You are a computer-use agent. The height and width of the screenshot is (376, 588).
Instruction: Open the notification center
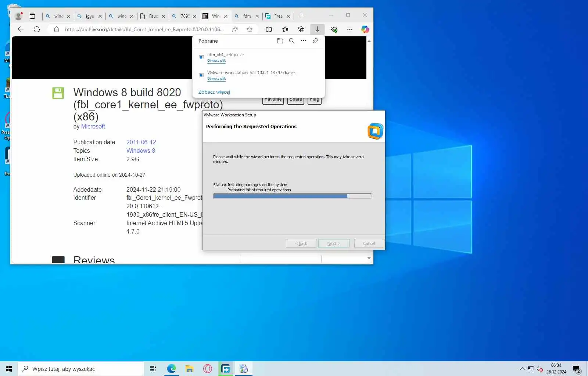pyautogui.click(x=577, y=369)
